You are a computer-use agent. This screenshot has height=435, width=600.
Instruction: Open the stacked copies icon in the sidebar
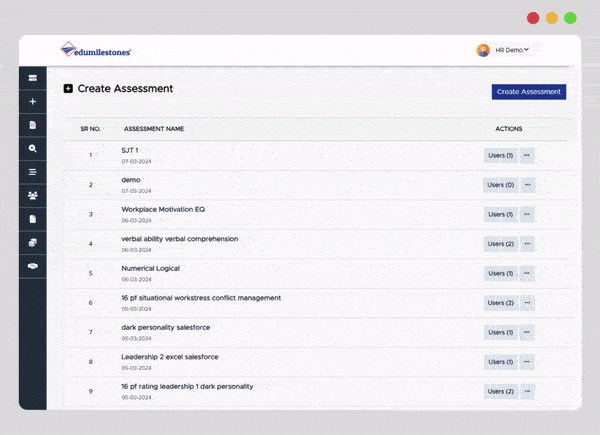tap(32, 242)
